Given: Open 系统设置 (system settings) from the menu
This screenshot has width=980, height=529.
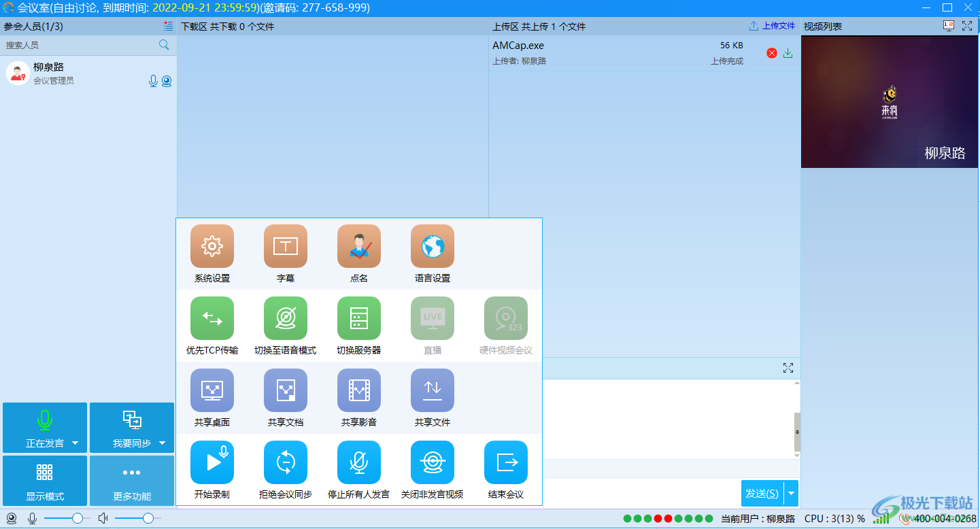Looking at the screenshot, I should (212, 246).
